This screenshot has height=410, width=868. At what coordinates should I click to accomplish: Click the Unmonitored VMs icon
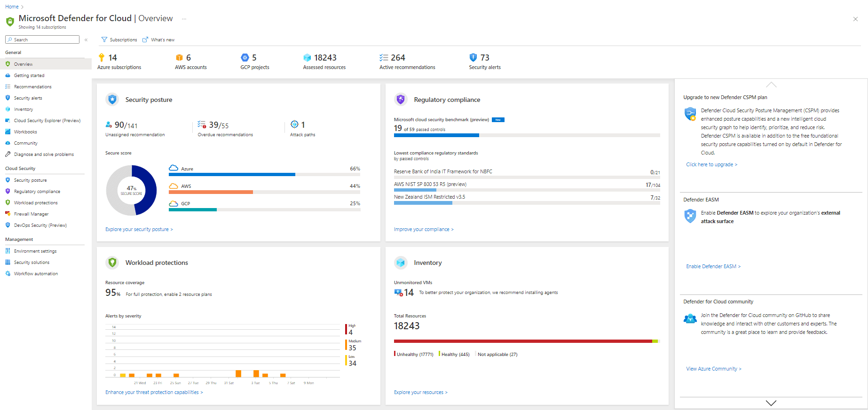click(398, 293)
